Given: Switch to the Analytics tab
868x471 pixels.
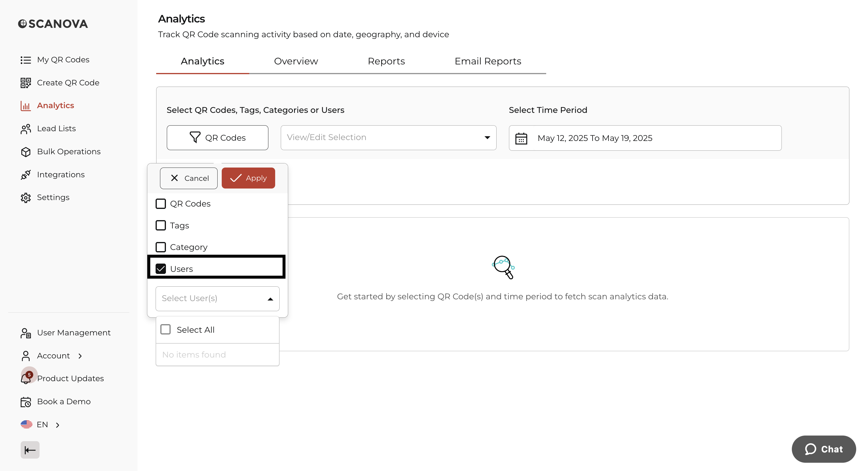Looking at the screenshot, I should [x=203, y=61].
